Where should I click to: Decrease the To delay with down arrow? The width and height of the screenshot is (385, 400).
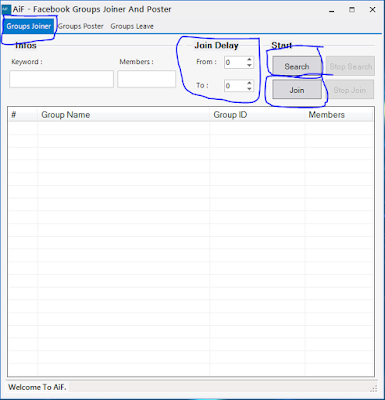pyautogui.click(x=249, y=89)
